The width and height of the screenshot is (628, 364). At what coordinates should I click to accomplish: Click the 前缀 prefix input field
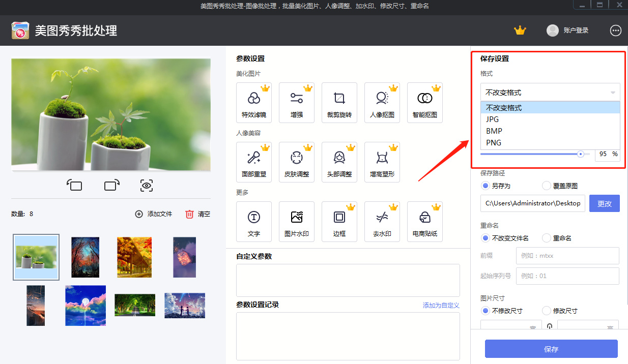click(567, 256)
